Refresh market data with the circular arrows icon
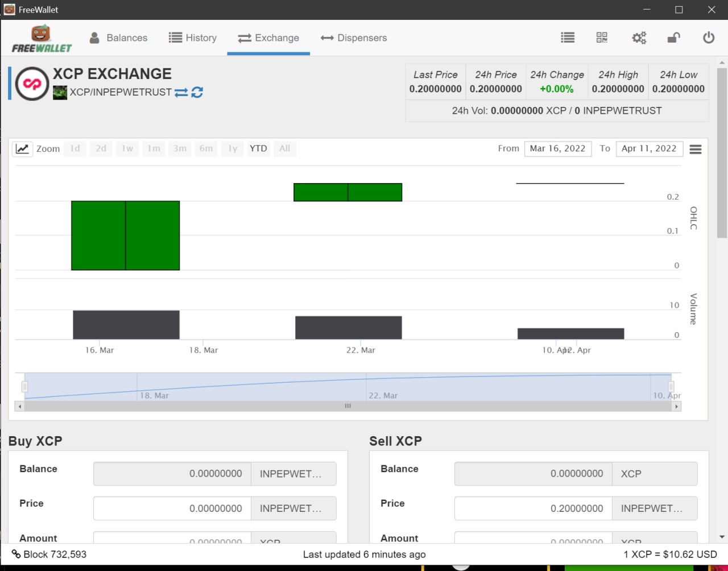This screenshot has width=728, height=571. 197,92
